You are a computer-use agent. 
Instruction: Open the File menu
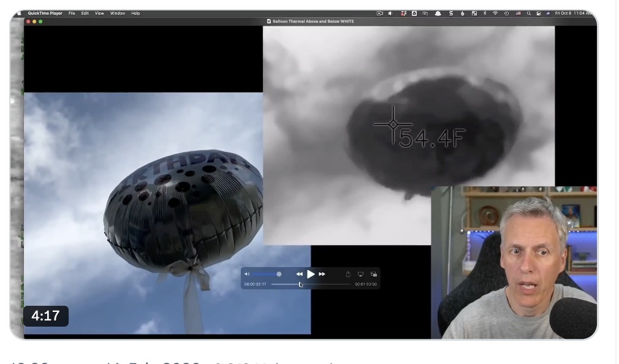pyautogui.click(x=72, y=13)
